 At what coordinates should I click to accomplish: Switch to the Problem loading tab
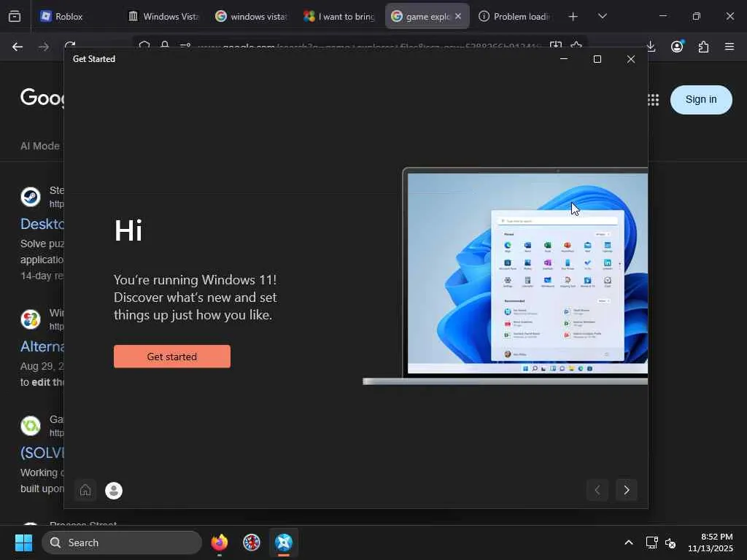coord(514,16)
